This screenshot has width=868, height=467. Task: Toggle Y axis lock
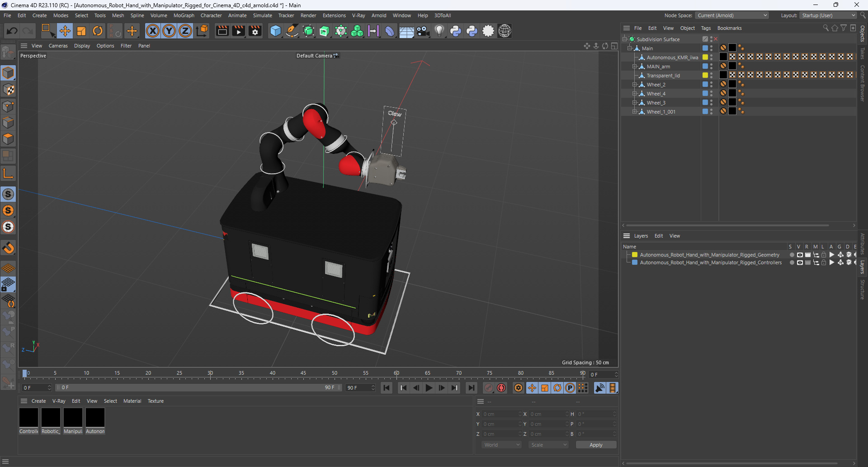(x=169, y=31)
